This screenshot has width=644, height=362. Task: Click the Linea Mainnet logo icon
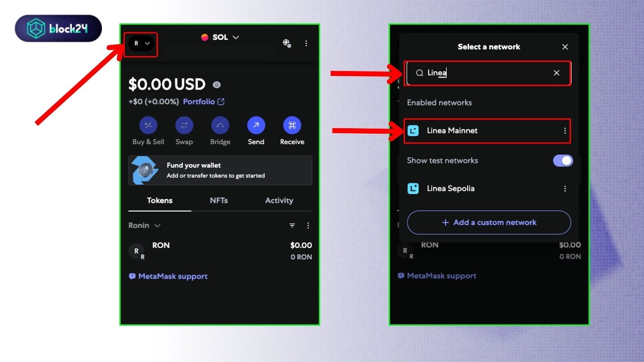pyautogui.click(x=413, y=131)
